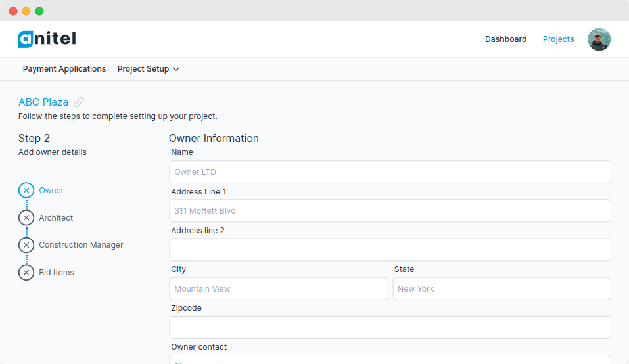Click the Architect step label
The height and width of the screenshot is (364, 629).
pyautogui.click(x=56, y=217)
